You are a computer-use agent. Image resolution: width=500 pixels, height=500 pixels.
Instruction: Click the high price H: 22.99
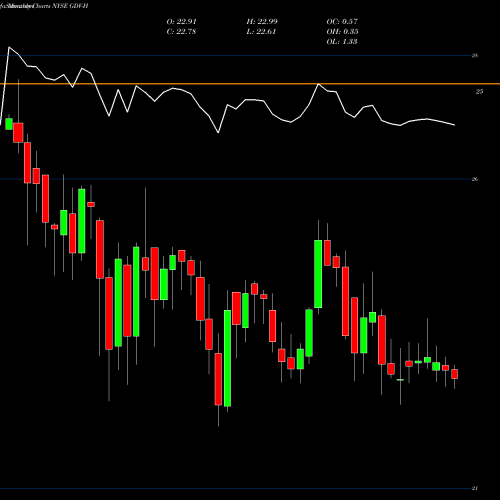tap(262, 22)
